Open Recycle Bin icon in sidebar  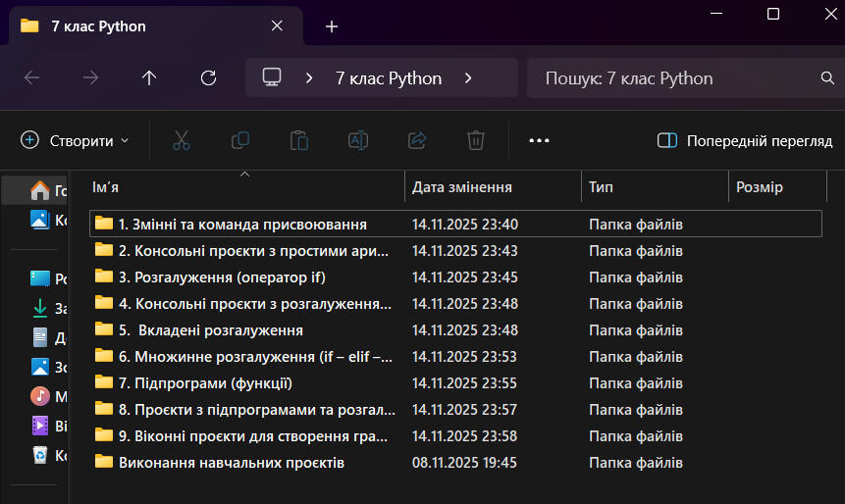pos(40,455)
